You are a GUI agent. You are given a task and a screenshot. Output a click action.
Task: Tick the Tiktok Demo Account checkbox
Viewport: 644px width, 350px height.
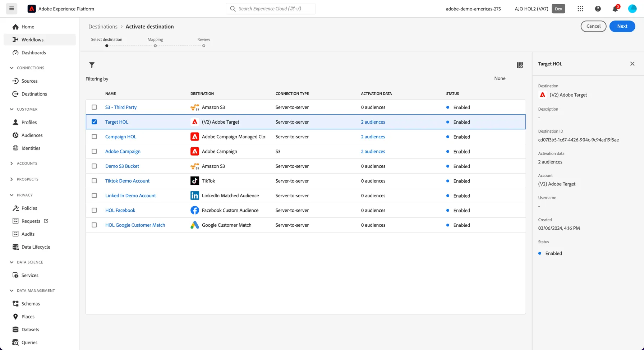pos(94,181)
